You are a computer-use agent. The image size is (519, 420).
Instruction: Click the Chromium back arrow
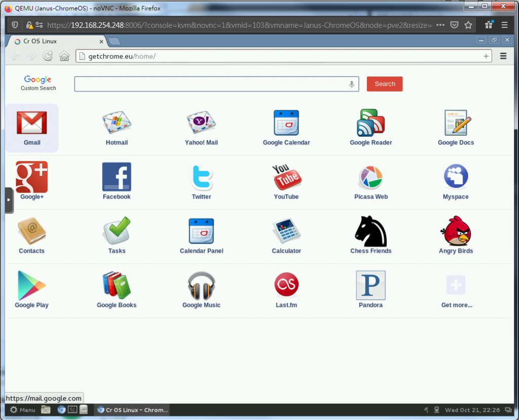pyautogui.click(x=15, y=56)
